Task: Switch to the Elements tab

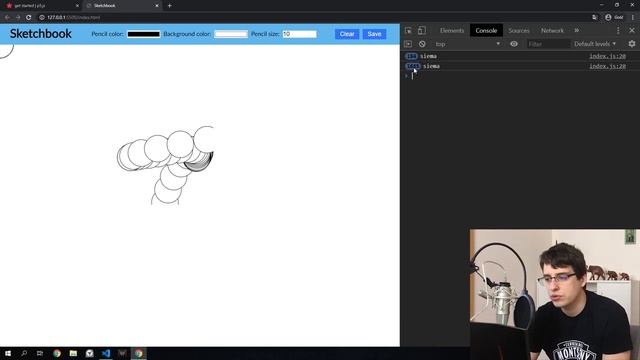Action: click(x=452, y=31)
